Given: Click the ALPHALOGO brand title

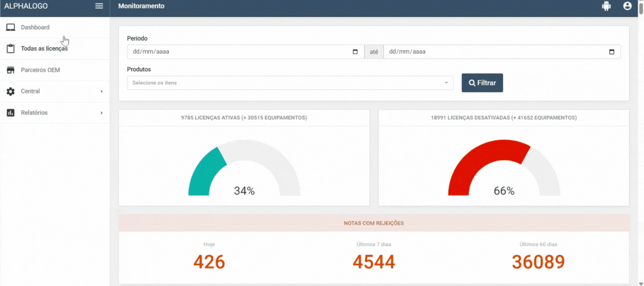Looking at the screenshot, I should 26,6.
